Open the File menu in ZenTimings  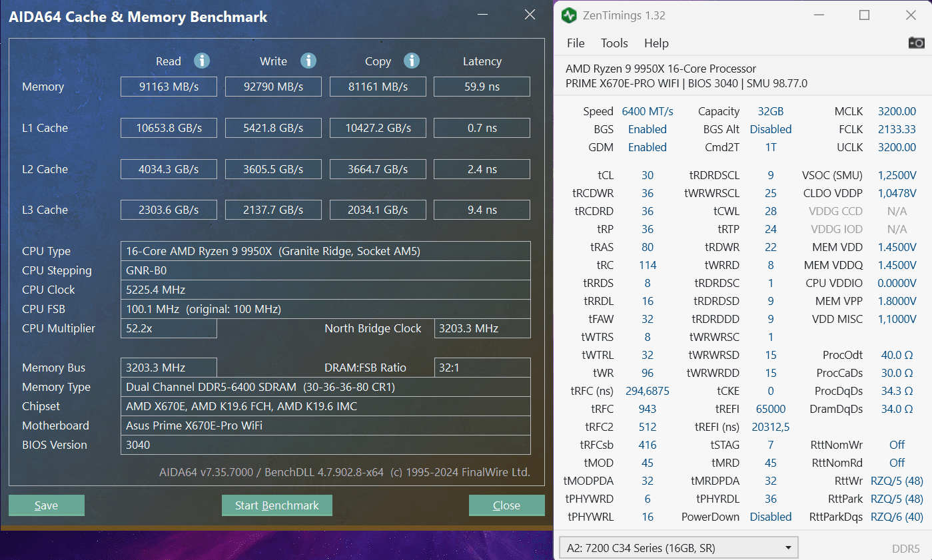tap(576, 43)
